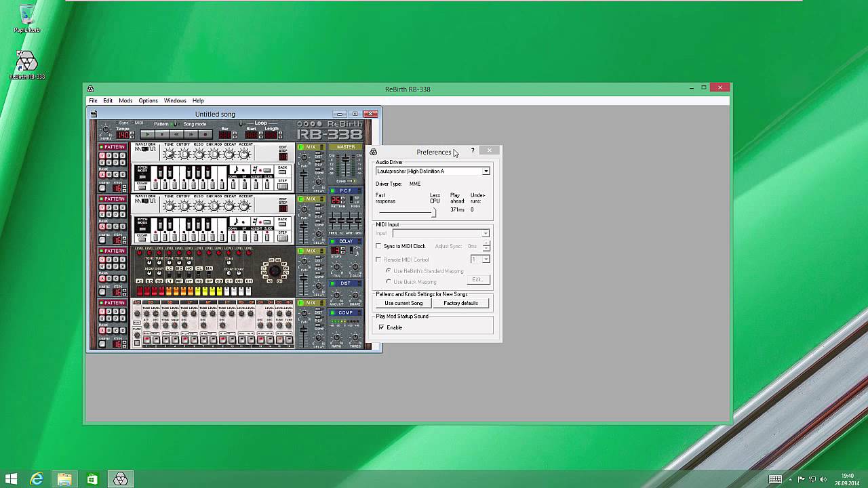Toggle the Pattern / Song mode switch
This screenshot has width=868, height=488.
click(x=175, y=124)
